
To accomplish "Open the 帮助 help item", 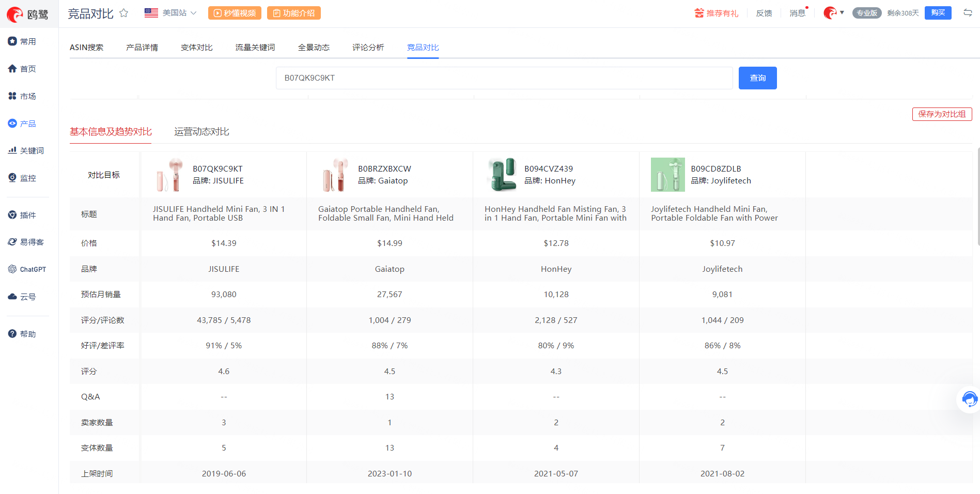I will [22, 334].
